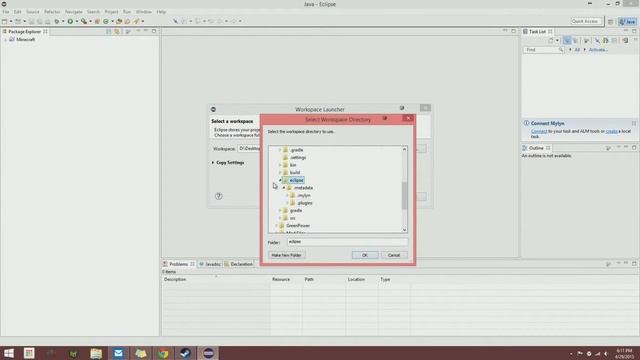
Task: Click Make New Folder button
Action: tap(286, 255)
